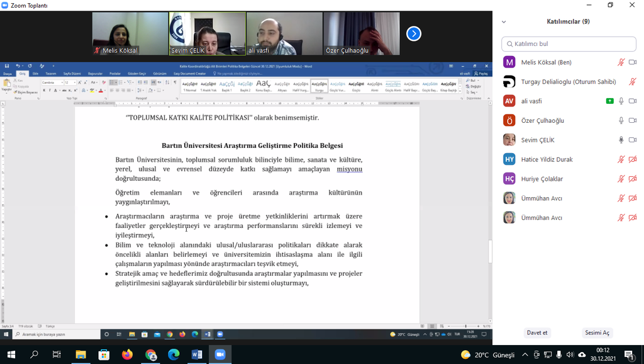The width and height of the screenshot is (644, 364).
Task: Click the Katılımcı bul search field
Action: (x=569, y=44)
